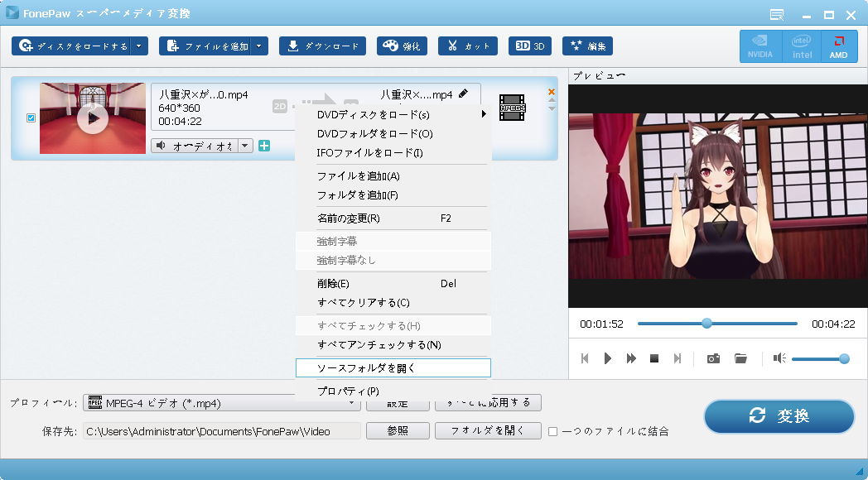Click the MPEG4 format icon on the file row

tap(512, 108)
